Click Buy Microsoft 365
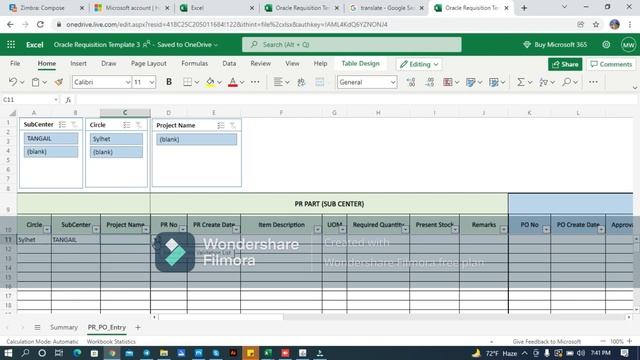The height and width of the screenshot is (360, 640). point(555,44)
